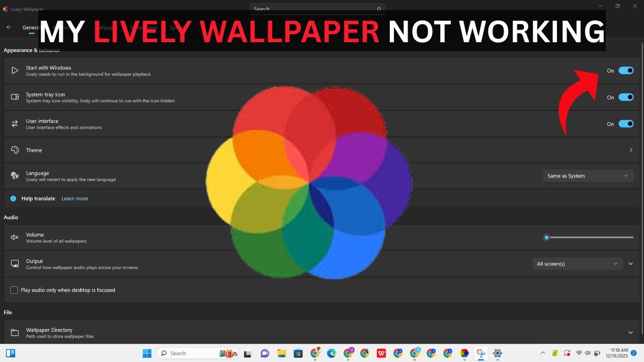Click the Wallpaper Directory folder icon

(x=15, y=333)
